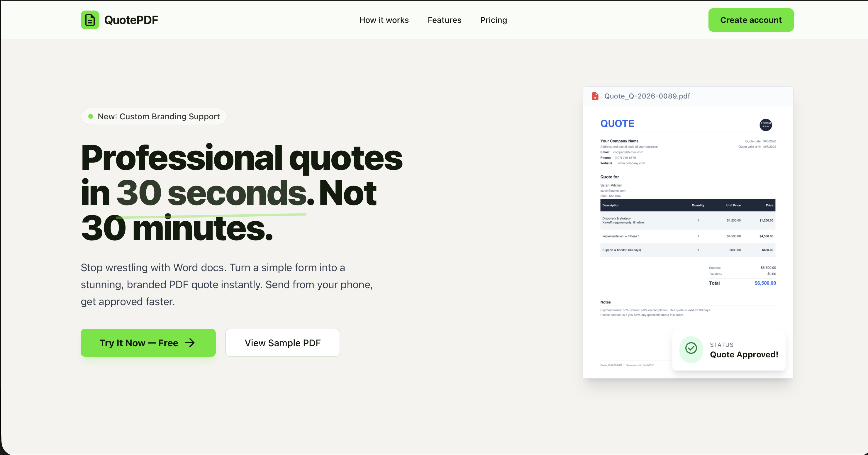The height and width of the screenshot is (455, 868).
Task: Click View Sample PDF
Action: coord(282,342)
